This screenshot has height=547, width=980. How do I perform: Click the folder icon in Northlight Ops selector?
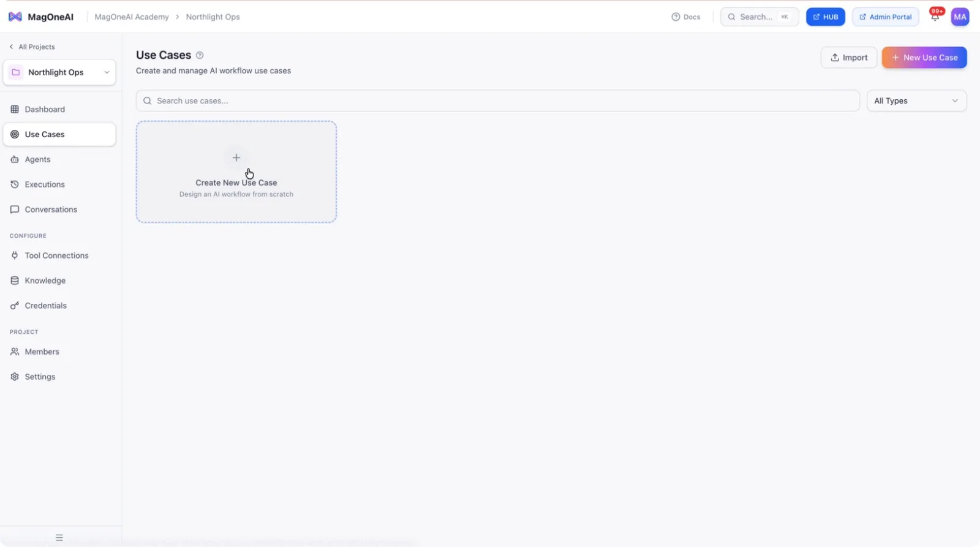pyautogui.click(x=16, y=72)
